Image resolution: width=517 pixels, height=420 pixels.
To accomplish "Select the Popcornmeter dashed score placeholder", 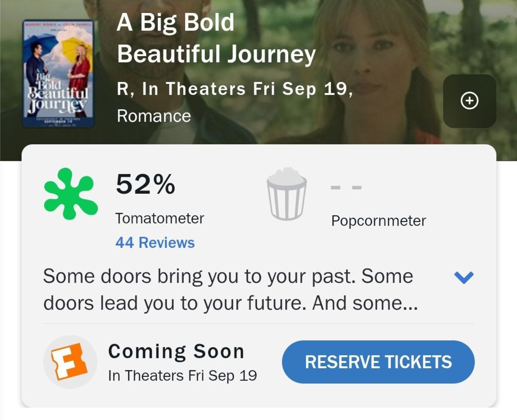I will click(346, 187).
